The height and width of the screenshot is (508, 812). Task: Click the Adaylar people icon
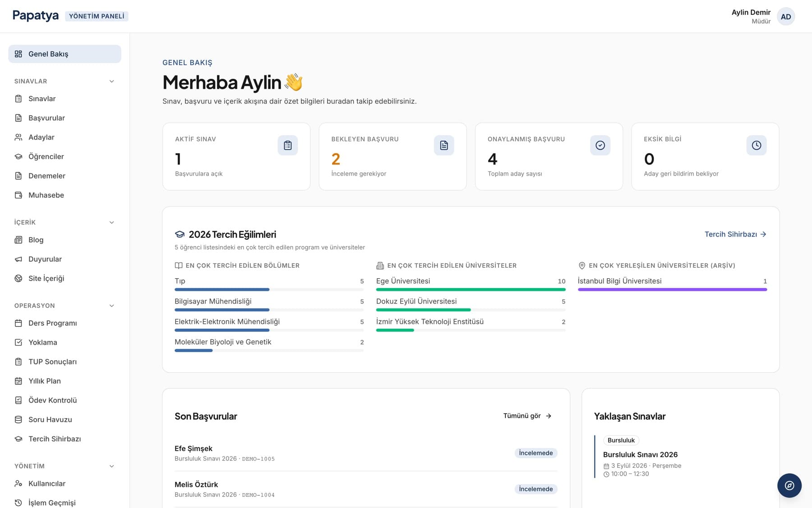point(18,137)
